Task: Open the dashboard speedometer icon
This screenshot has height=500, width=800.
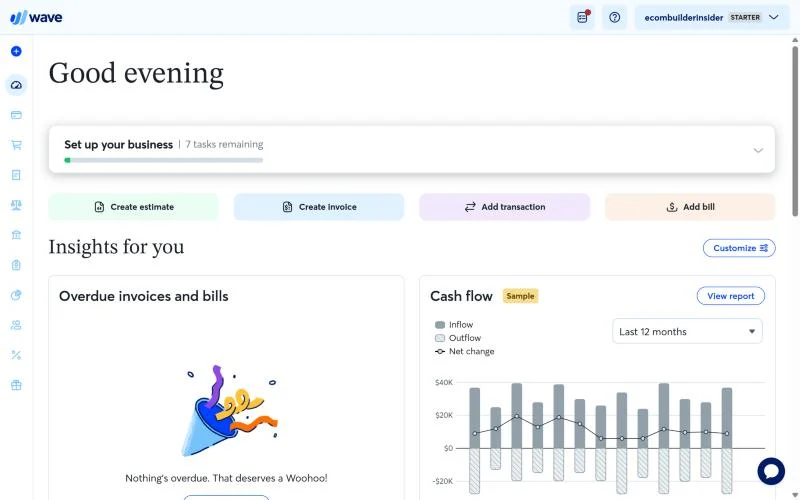Action: click(x=16, y=85)
